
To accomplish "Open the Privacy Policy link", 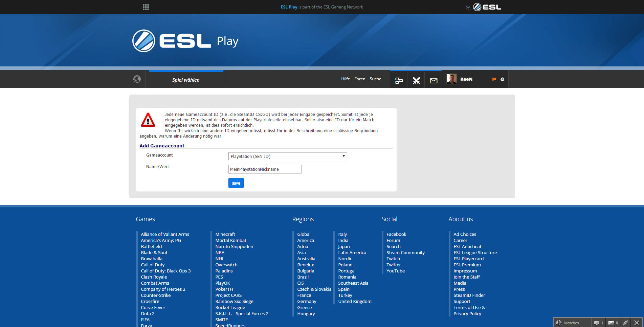I will pos(467,313).
